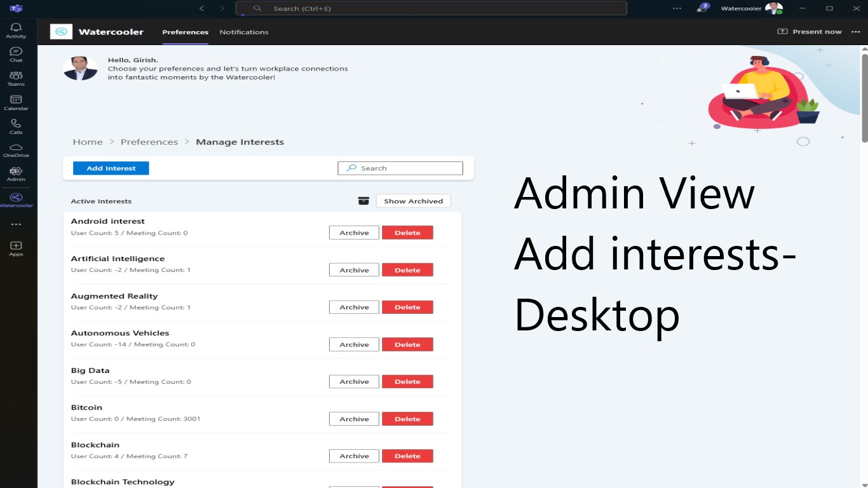
Task: Go to Teams in the sidebar
Action: [x=16, y=79]
